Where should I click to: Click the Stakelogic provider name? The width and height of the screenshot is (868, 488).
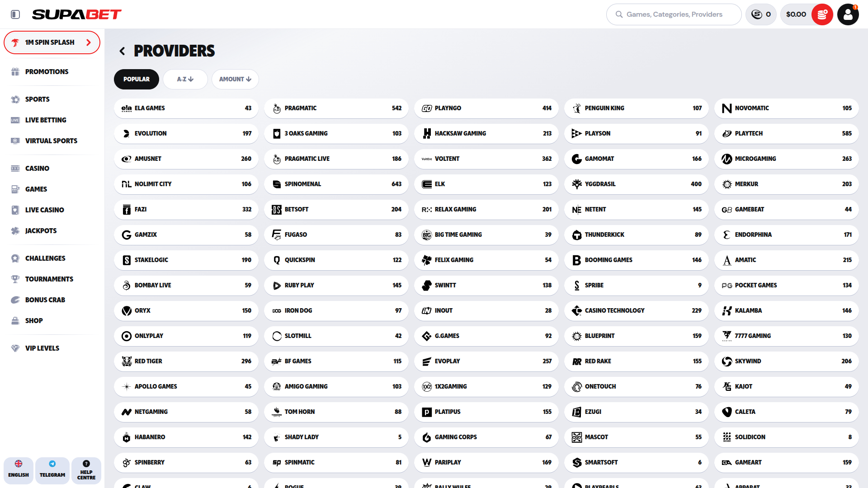click(151, 260)
